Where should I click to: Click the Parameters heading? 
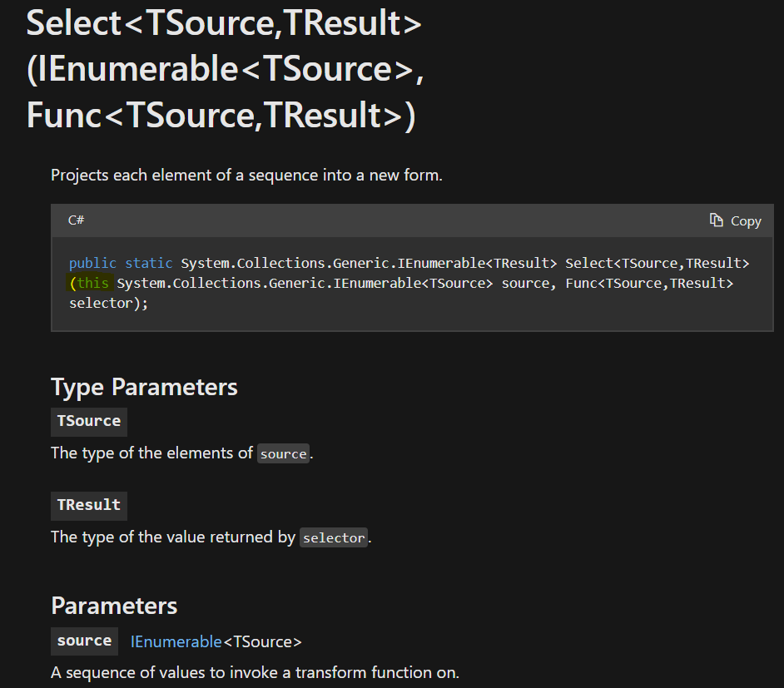pos(114,606)
